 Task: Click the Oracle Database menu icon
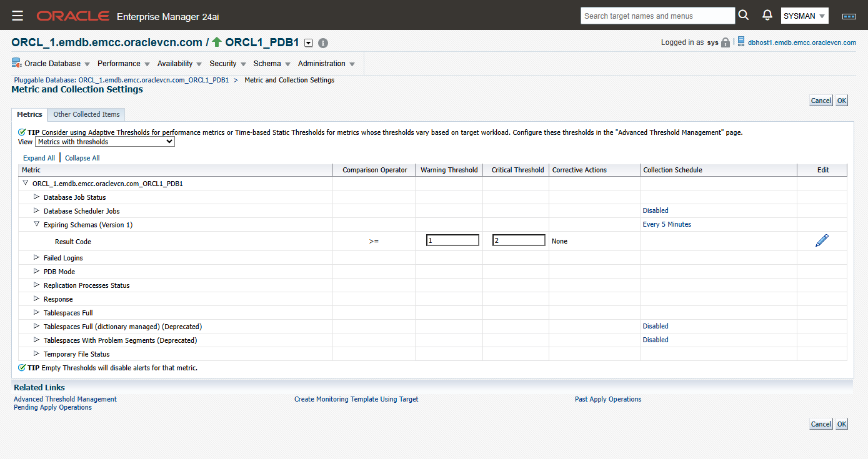click(x=17, y=63)
